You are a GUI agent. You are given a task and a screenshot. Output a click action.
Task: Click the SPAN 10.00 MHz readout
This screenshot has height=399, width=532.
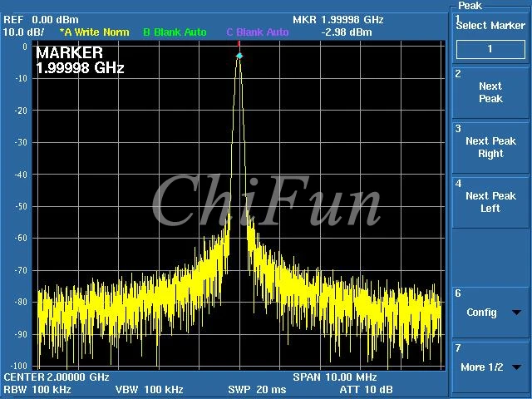[x=334, y=377]
